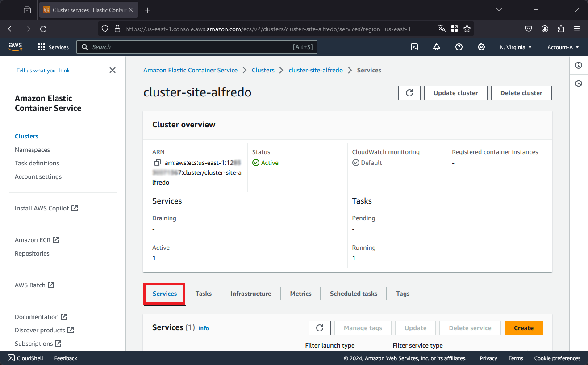
Task: Open a new browser tab with plus
Action: coord(148,10)
